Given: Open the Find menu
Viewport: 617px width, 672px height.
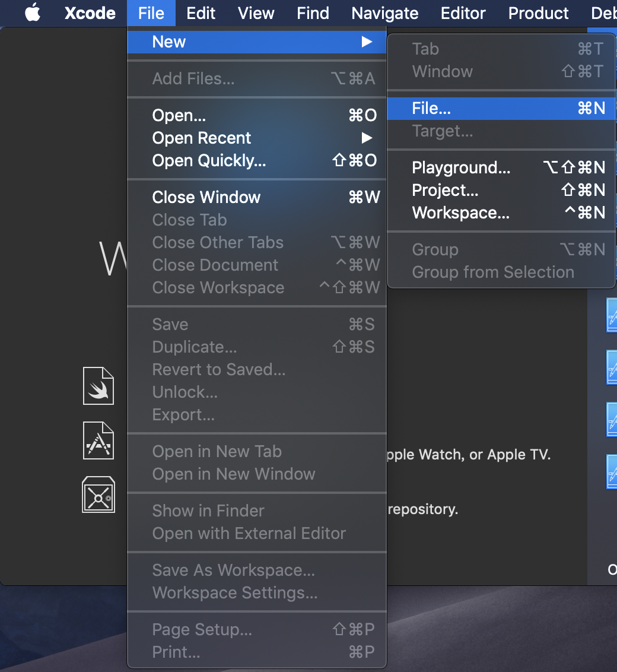Looking at the screenshot, I should click(313, 13).
